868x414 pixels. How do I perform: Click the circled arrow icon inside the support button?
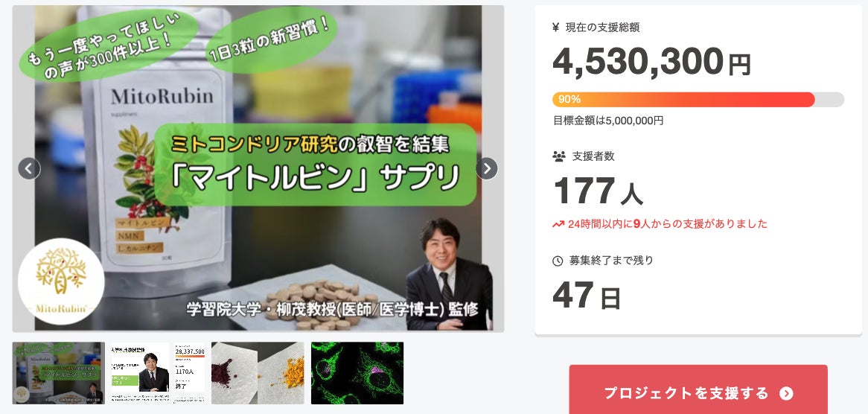(786, 393)
